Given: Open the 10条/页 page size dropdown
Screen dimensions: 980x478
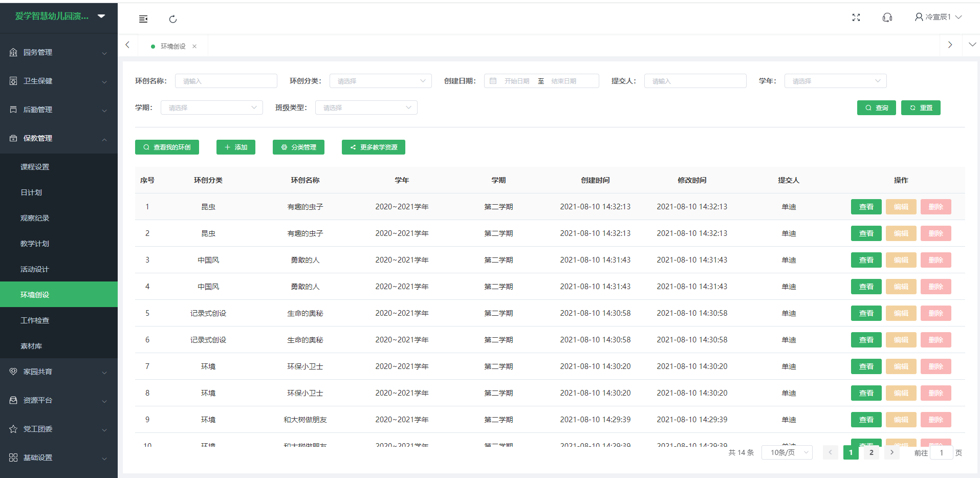Looking at the screenshot, I should point(787,452).
